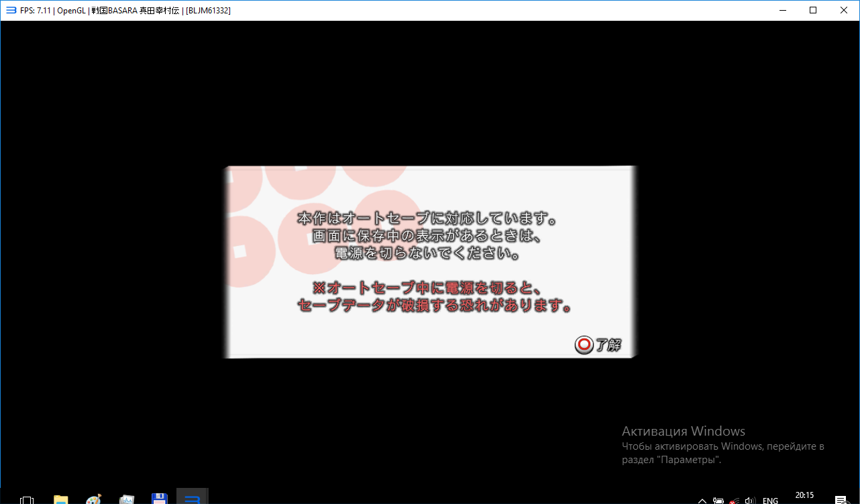
Task: Switch input language via the ENG indicator
Action: [771, 500]
